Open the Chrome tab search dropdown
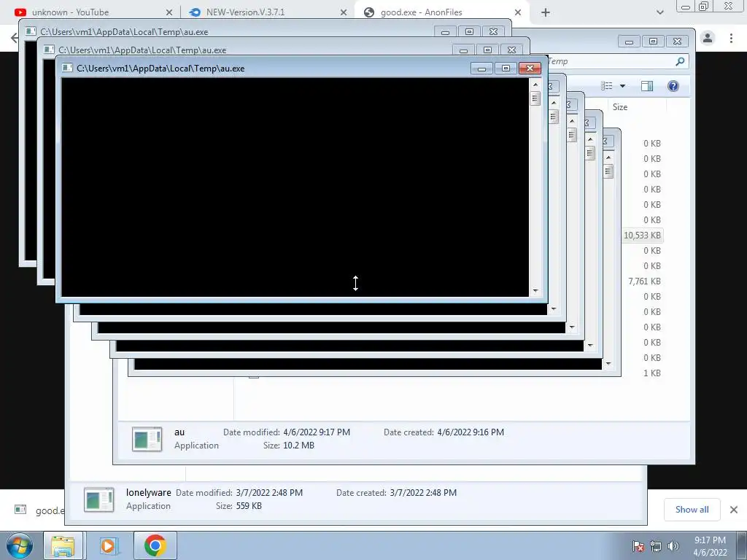 coord(659,13)
